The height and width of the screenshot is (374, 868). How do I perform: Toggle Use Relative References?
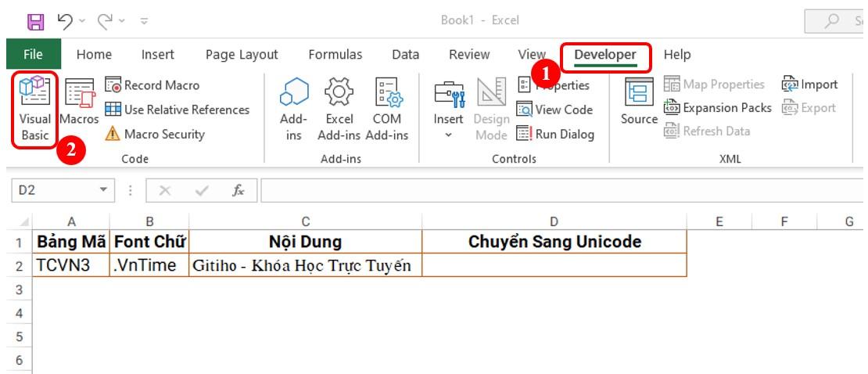[x=178, y=110]
